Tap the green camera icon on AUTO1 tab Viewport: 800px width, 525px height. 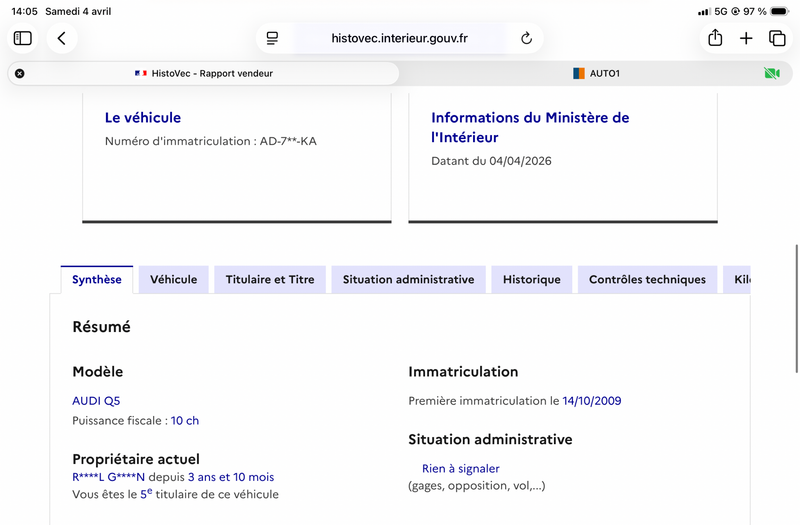point(771,73)
